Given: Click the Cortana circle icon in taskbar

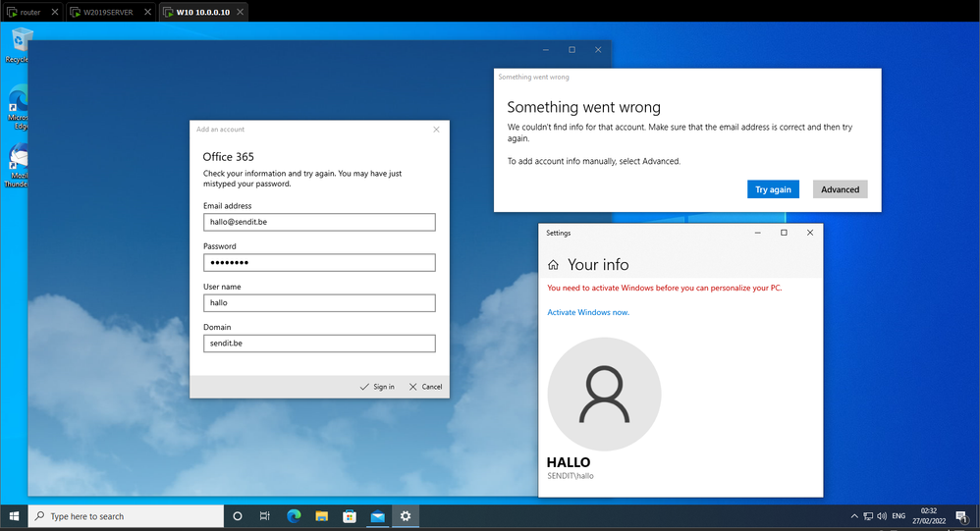Looking at the screenshot, I should [238, 516].
